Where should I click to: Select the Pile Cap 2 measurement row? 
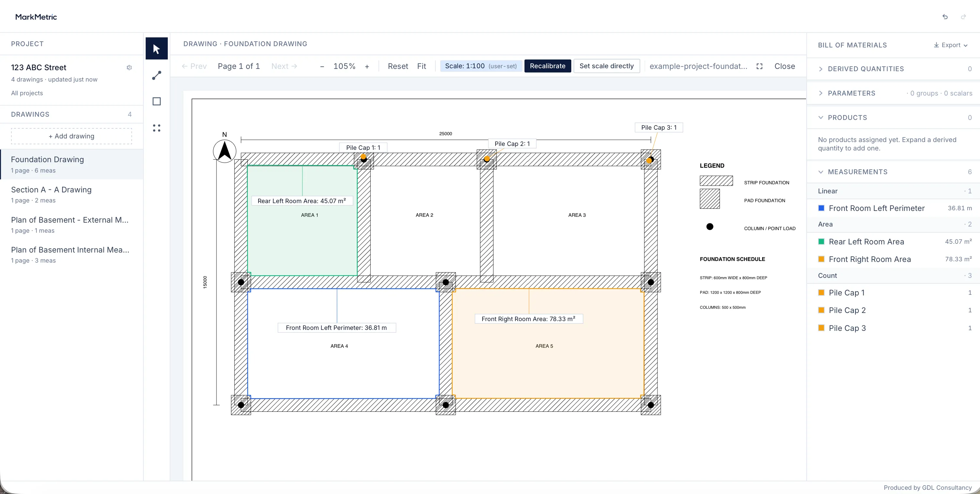tap(893, 310)
